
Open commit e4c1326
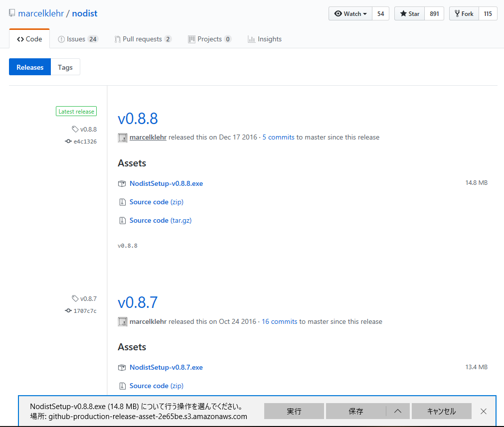pyautogui.click(x=85, y=142)
